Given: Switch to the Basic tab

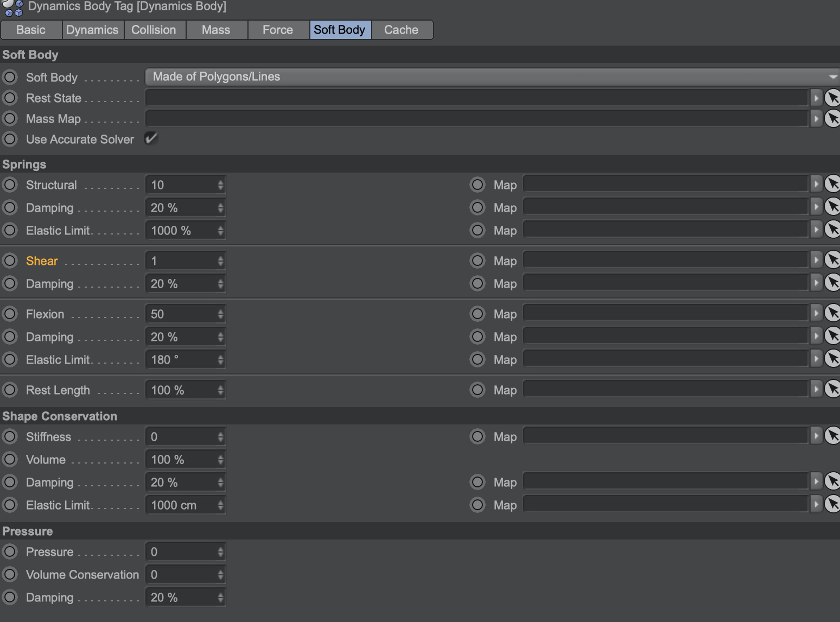Looking at the screenshot, I should coord(31,30).
